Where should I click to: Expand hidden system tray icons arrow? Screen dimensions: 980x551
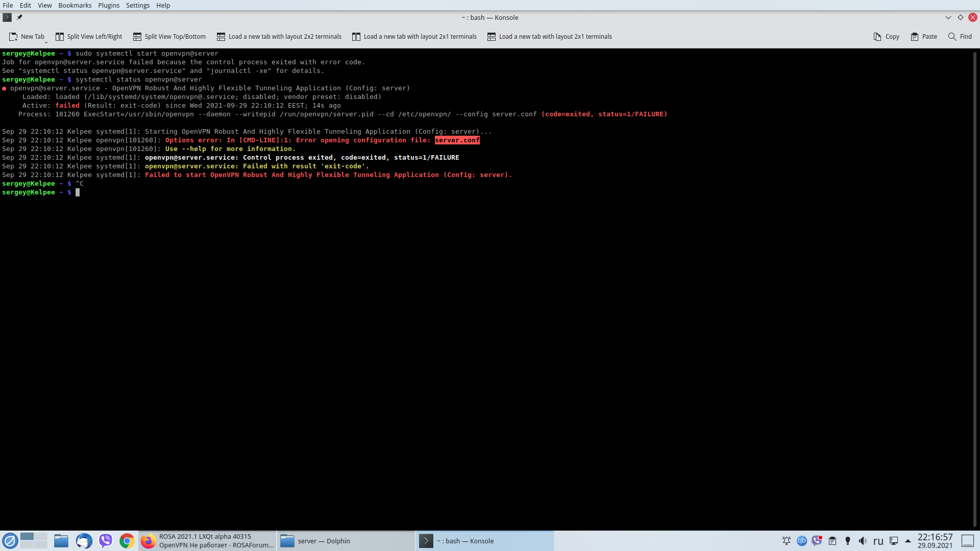(x=908, y=541)
